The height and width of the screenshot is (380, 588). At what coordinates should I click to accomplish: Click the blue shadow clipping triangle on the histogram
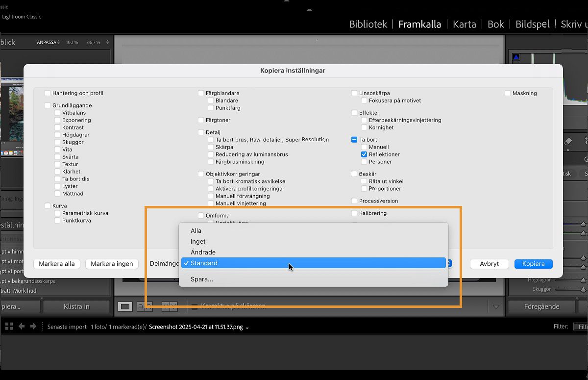click(515, 57)
